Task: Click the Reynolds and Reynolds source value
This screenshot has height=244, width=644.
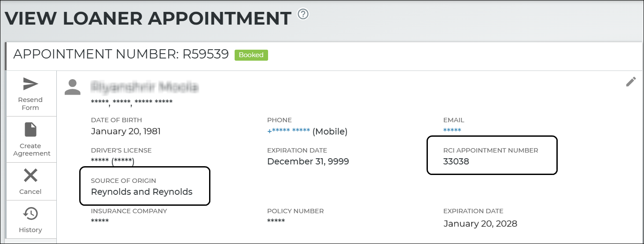Action: click(x=141, y=192)
